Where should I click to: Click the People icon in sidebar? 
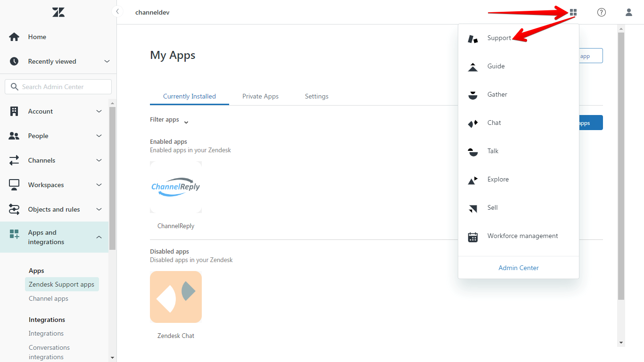[x=14, y=136]
